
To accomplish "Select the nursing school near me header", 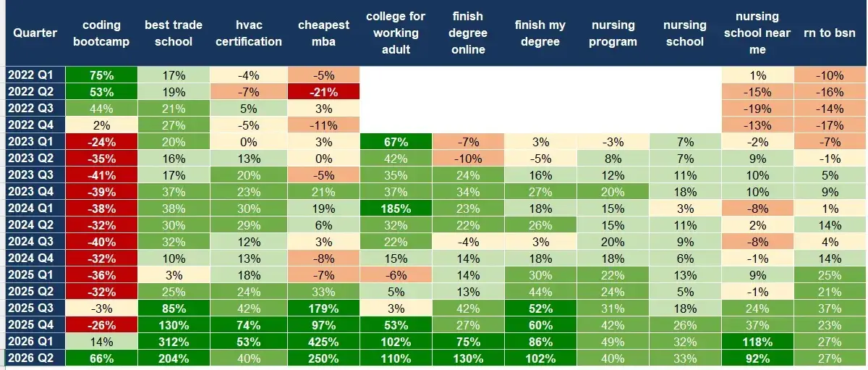I will 757,33.
